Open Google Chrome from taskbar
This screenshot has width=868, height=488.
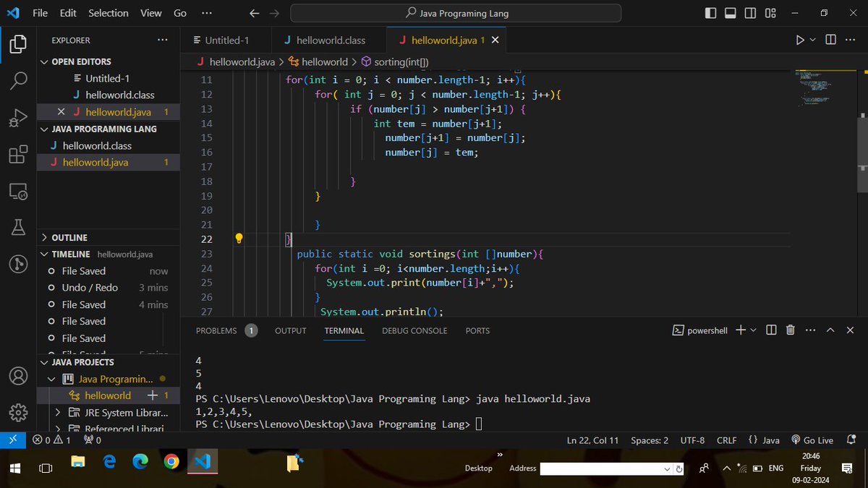(171, 463)
